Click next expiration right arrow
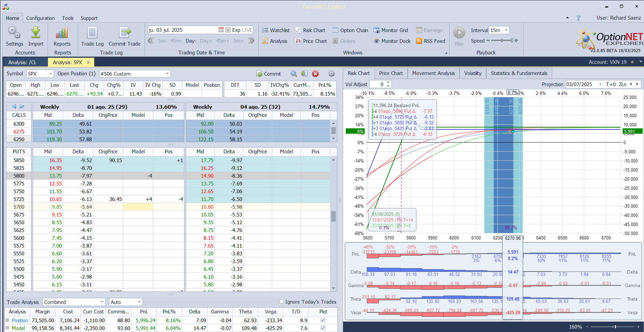The width and height of the screenshot is (644, 332). point(22,106)
